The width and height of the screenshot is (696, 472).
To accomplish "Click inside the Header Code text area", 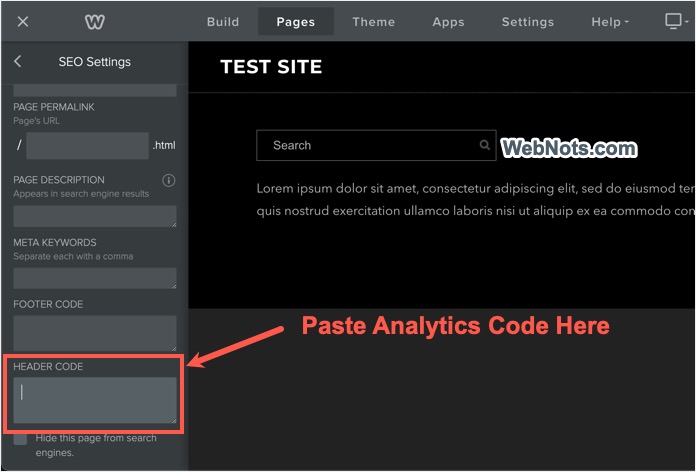I will pos(95,401).
